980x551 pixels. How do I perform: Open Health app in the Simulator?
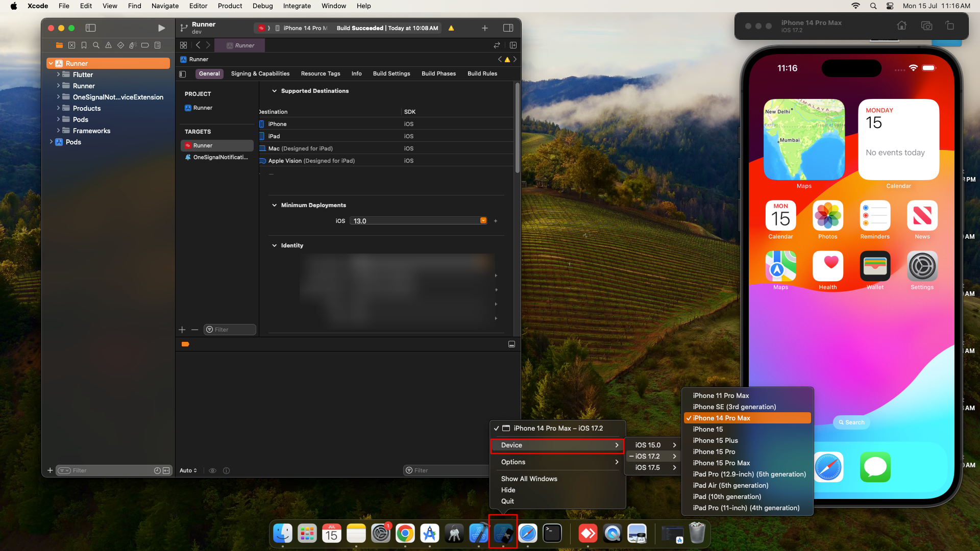point(828,266)
